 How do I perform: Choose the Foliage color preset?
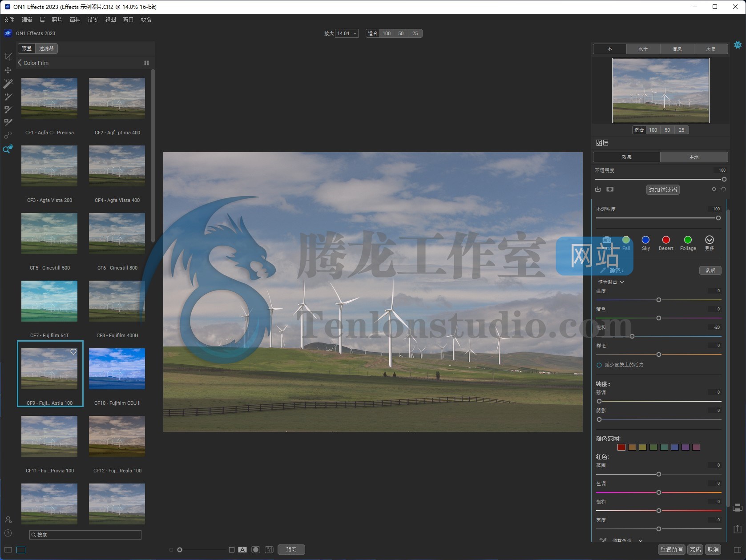click(688, 243)
